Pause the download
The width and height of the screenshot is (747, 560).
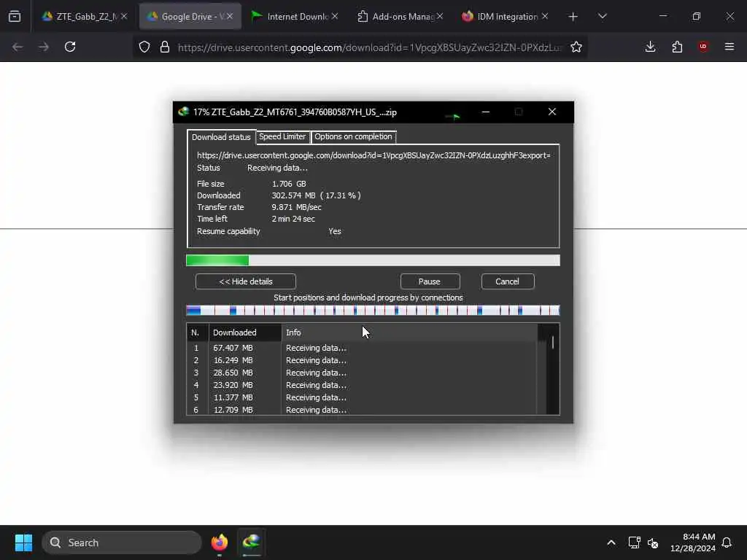click(x=430, y=281)
